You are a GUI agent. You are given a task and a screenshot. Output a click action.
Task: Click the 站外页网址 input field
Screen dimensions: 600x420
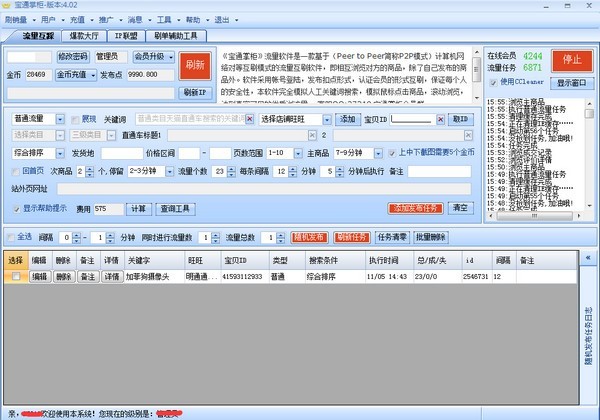tap(264, 189)
